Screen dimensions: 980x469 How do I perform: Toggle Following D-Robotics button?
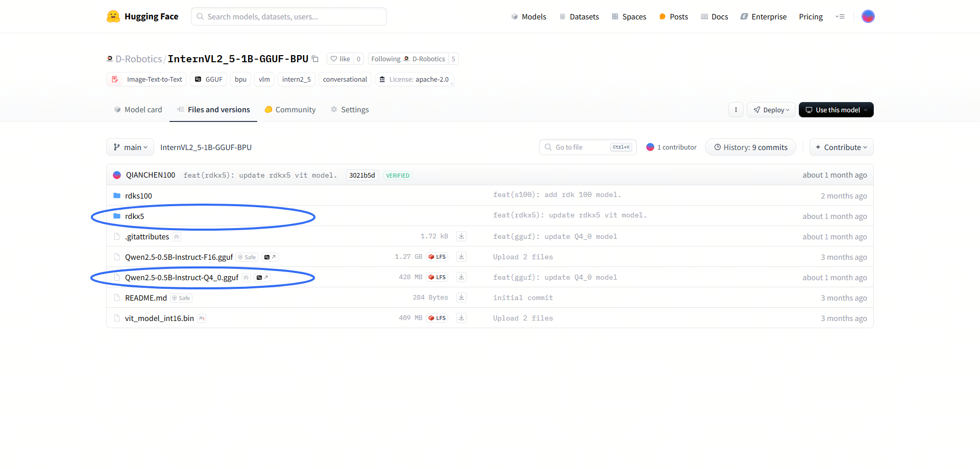[x=408, y=59]
